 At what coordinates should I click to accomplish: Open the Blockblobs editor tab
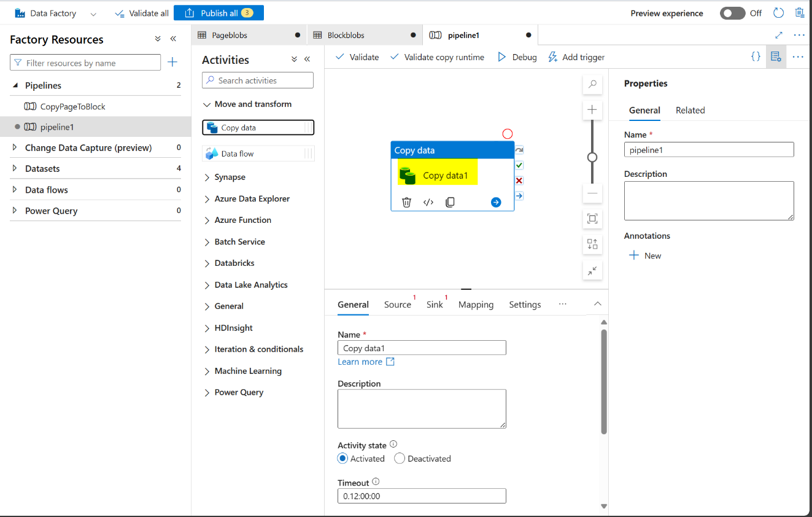pos(346,35)
